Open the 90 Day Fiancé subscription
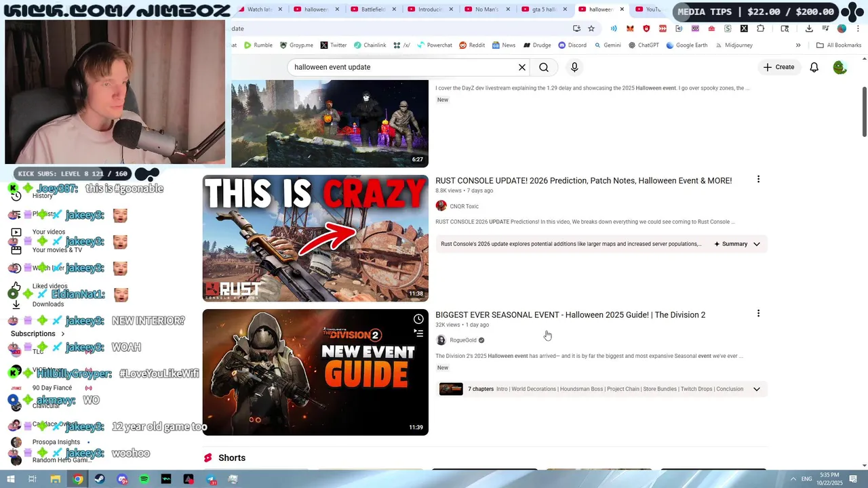This screenshot has height=488, width=868. [52, 388]
